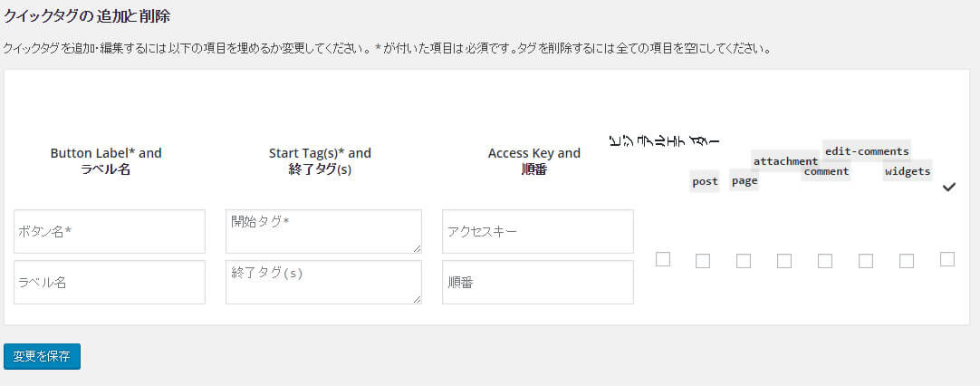The image size is (980, 386).
Task: Tick the edit-comments checkbox
Action: (x=866, y=261)
